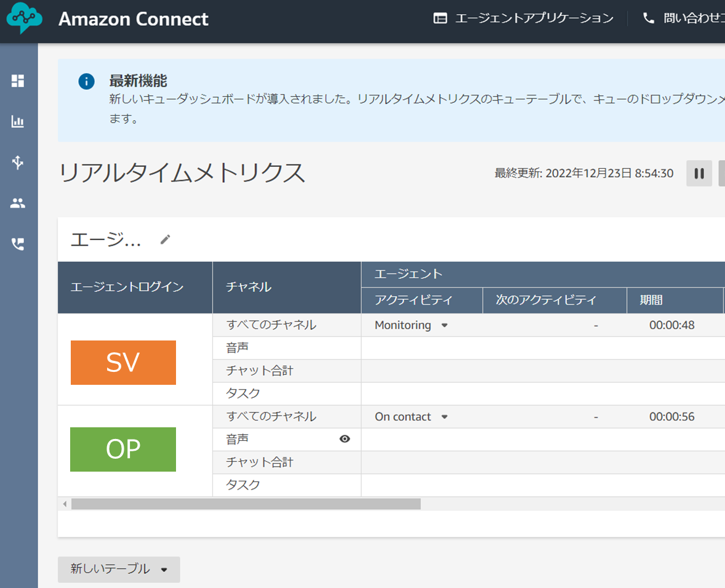Open the phone channels sidebar icon
The height and width of the screenshot is (588, 725).
click(18, 244)
